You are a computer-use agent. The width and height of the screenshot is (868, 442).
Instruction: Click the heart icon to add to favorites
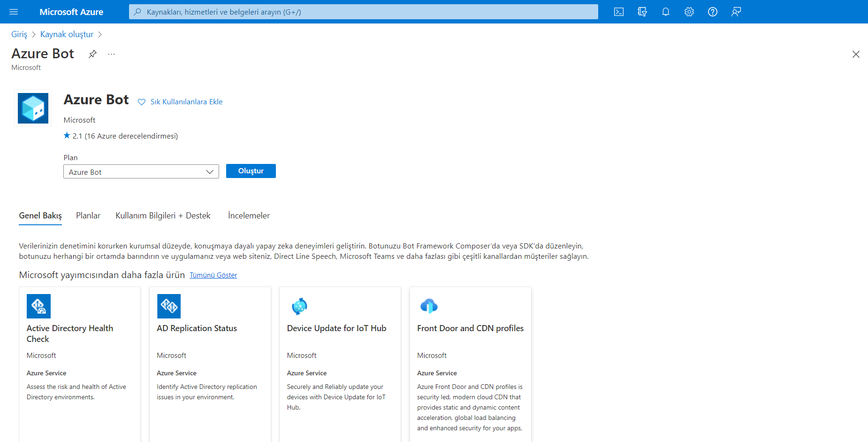(142, 102)
